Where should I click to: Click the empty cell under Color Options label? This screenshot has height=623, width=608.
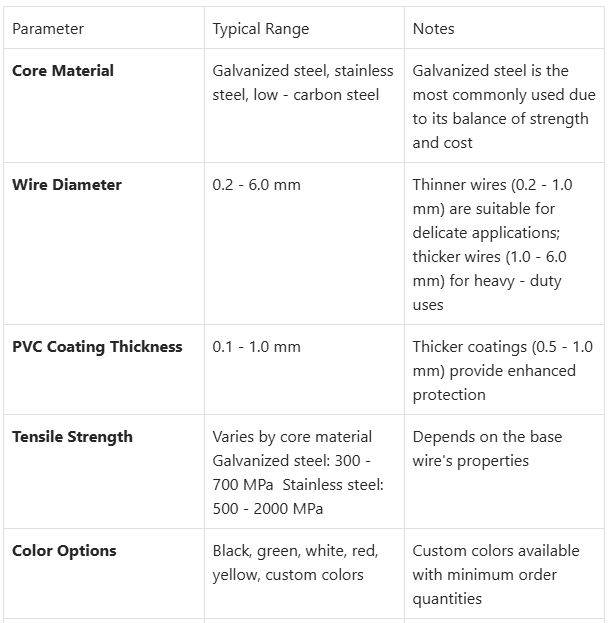click(x=100, y=590)
